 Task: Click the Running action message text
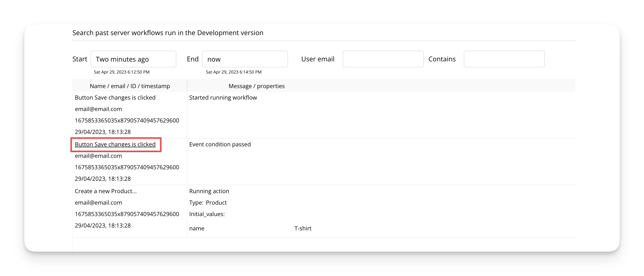(x=209, y=191)
